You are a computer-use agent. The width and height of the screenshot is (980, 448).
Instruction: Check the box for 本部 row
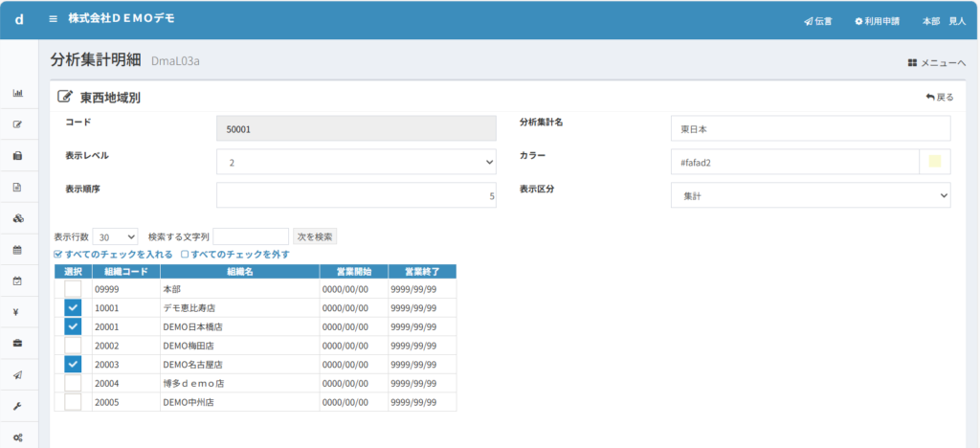73,288
